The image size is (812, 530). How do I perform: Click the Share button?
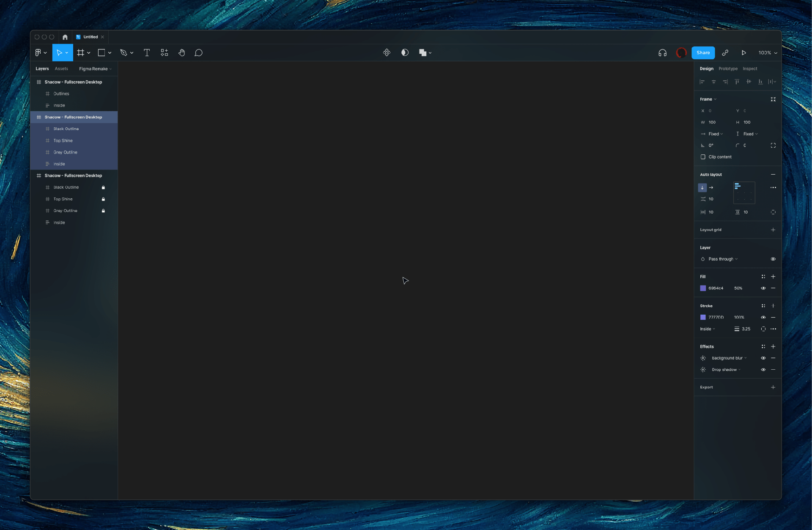pos(703,53)
